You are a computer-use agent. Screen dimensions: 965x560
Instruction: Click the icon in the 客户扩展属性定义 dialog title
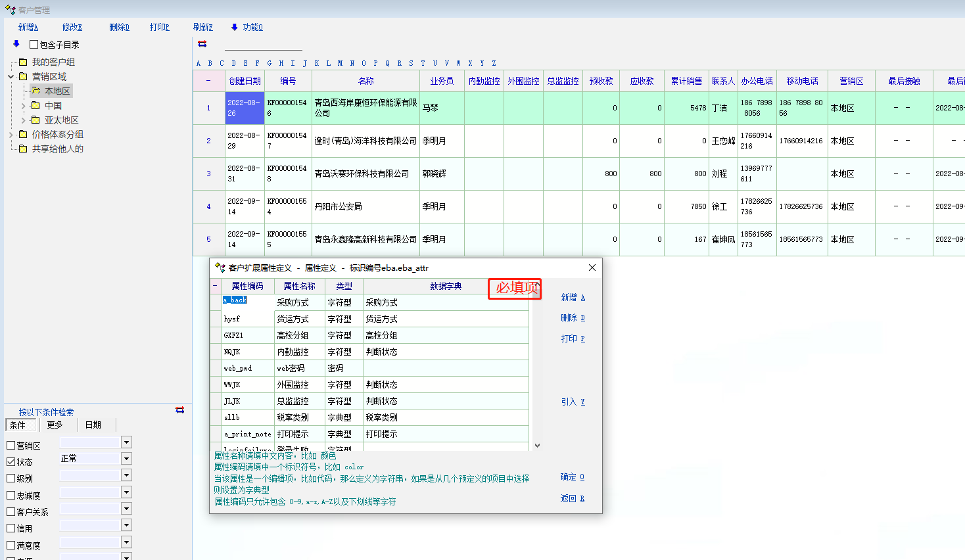220,268
